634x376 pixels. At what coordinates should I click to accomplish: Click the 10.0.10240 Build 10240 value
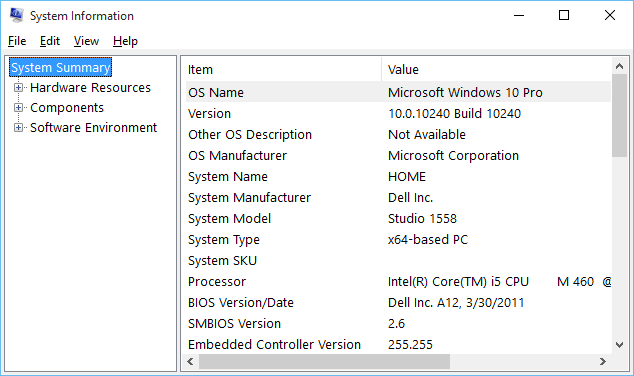coord(454,114)
